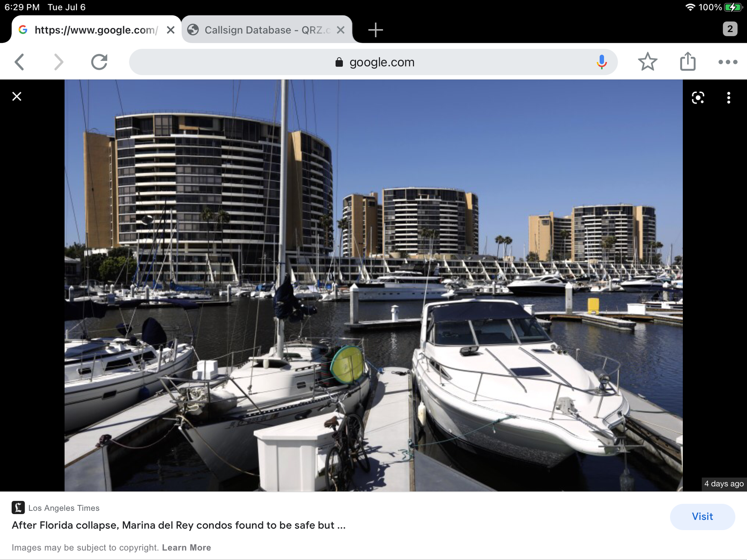Tap the voice search microphone
The height and width of the screenshot is (560, 747).
coord(601,62)
